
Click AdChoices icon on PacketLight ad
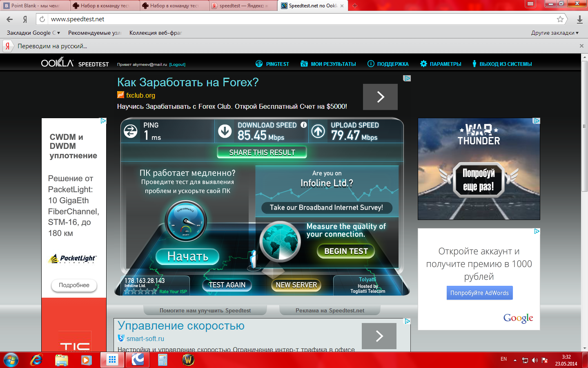click(x=103, y=121)
